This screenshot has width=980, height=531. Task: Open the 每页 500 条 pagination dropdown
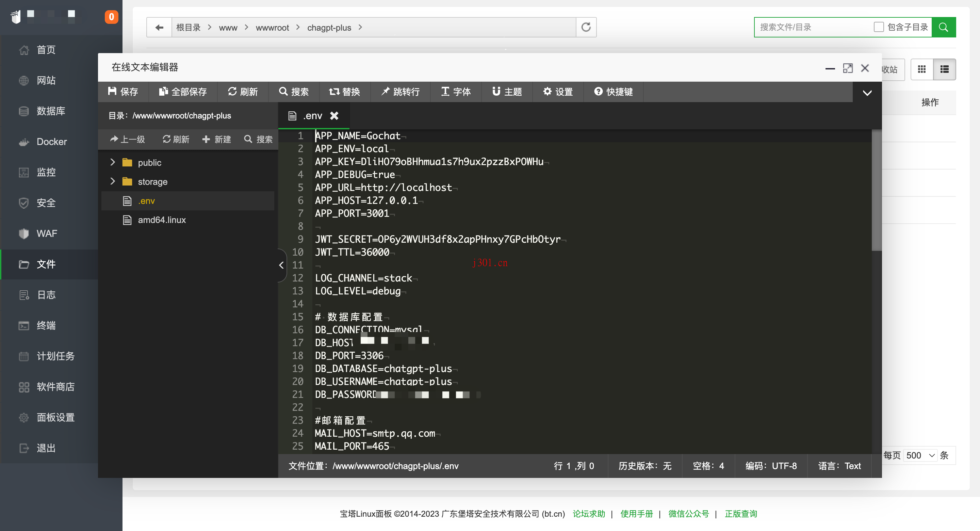click(x=920, y=455)
